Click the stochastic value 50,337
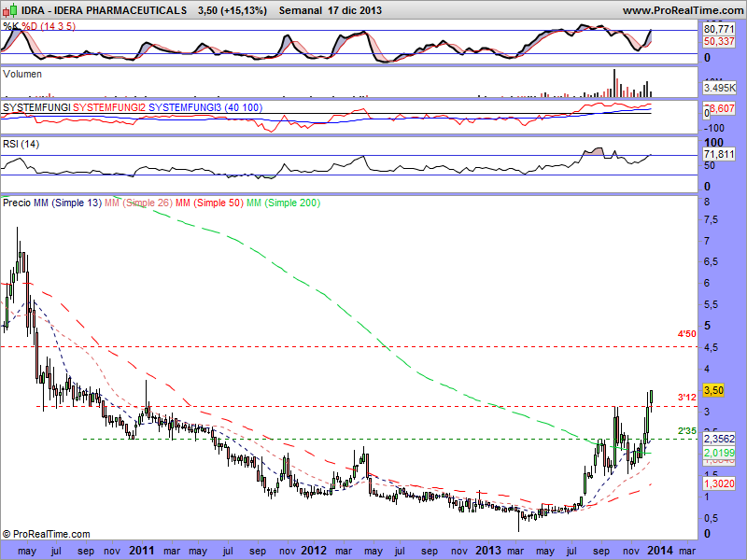The height and width of the screenshot is (560, 747). click(719, 41)
